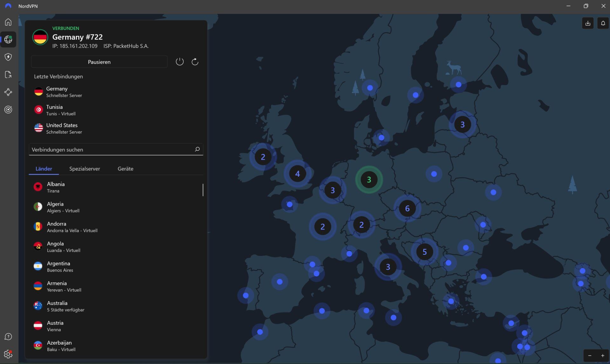Click the country list scrollbar thumb
The width and height of the screenshot is (610, 364).
tap(203, 190)
